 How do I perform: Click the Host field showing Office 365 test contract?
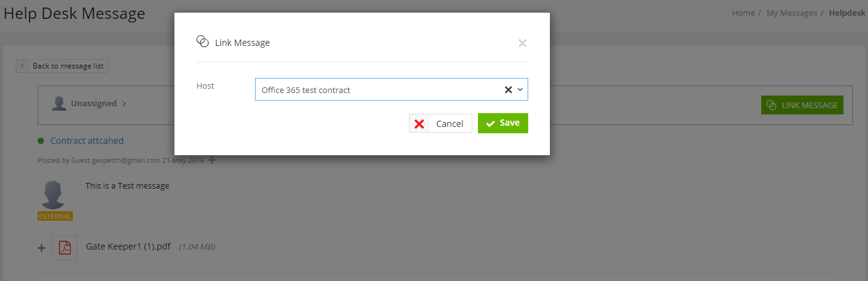click(x=391, y=89)
